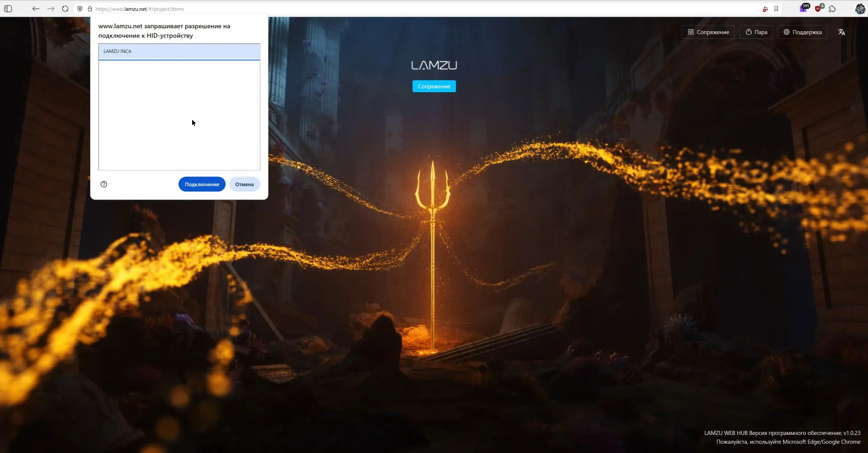Click the forward navigation arrow
Viewport: 868px width, 453px height.
point(51,9)
